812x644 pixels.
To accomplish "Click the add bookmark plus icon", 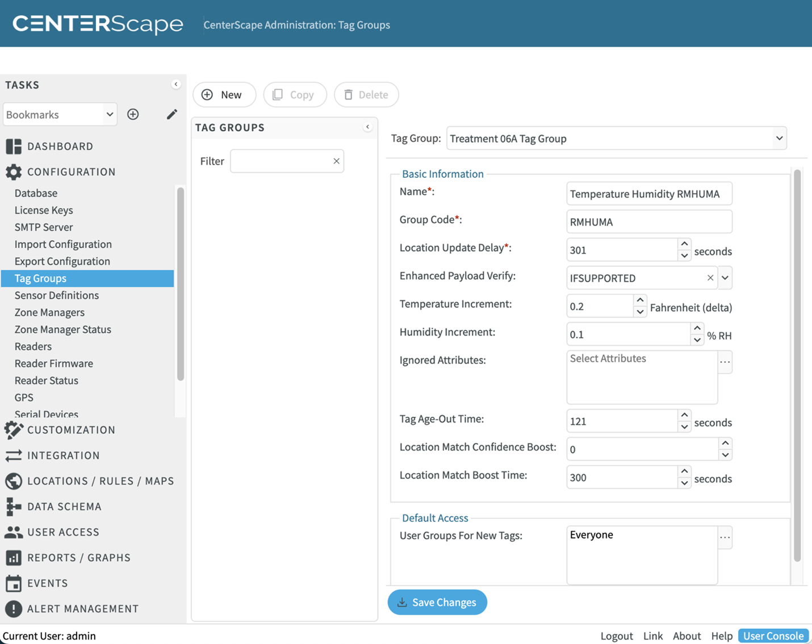I will [x=133, y=114].
